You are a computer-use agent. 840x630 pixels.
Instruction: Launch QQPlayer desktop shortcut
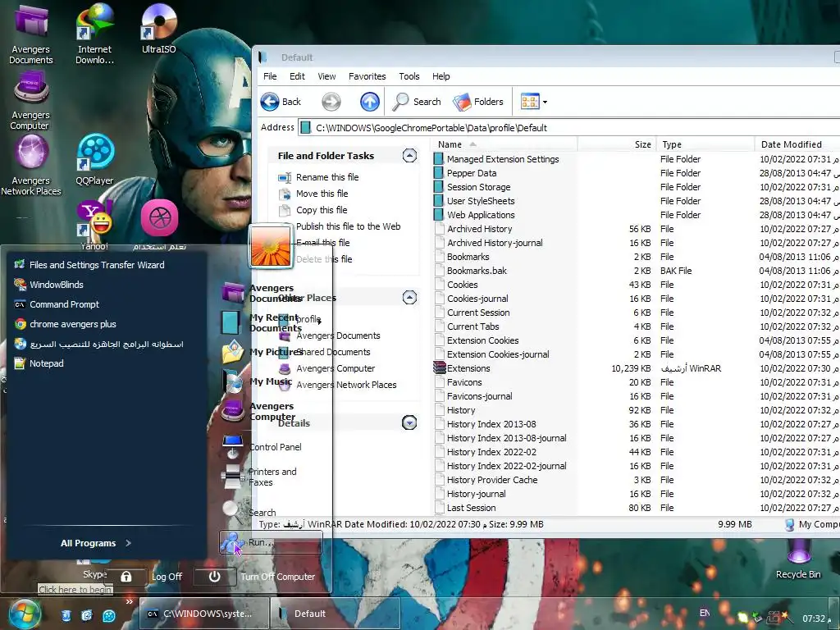pyautogui.click(x=95, y=160)
